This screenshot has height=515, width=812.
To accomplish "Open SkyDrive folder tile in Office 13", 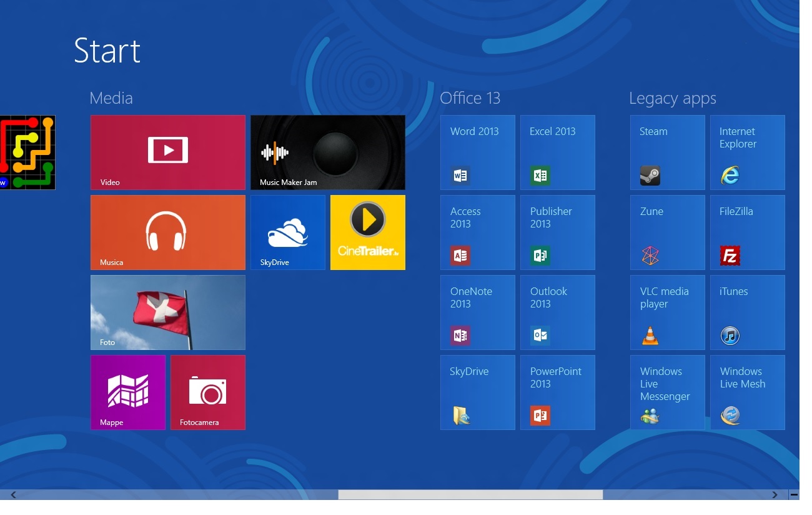I will pos(478,392).
